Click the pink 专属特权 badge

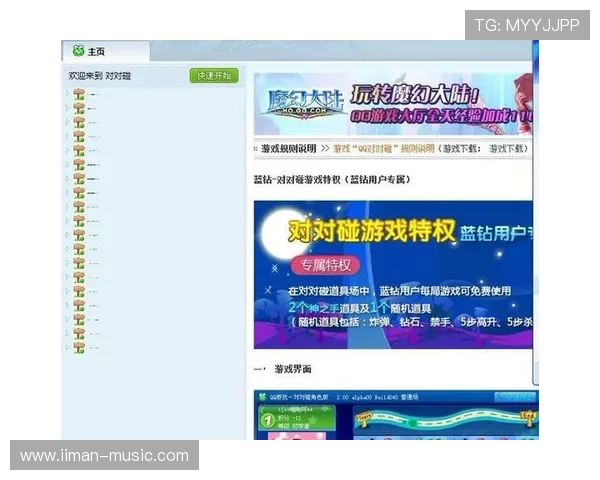click(325, 265)
